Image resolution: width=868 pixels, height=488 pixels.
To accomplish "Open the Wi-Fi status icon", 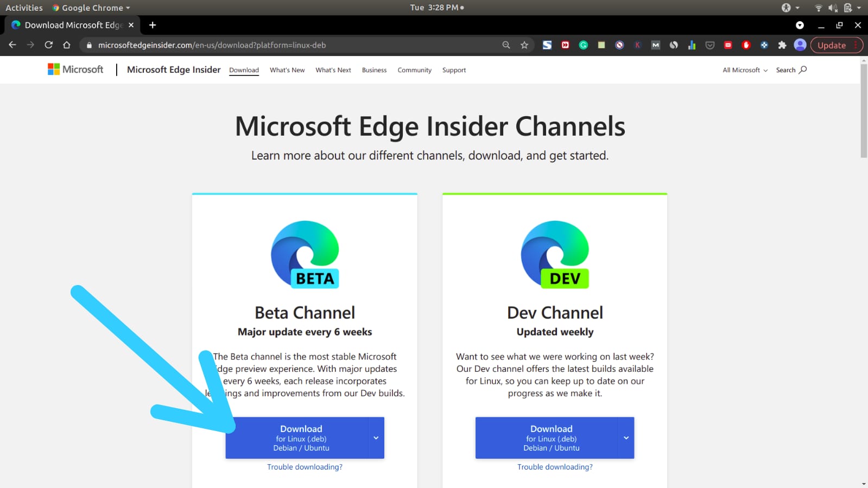I will point(819,8).
